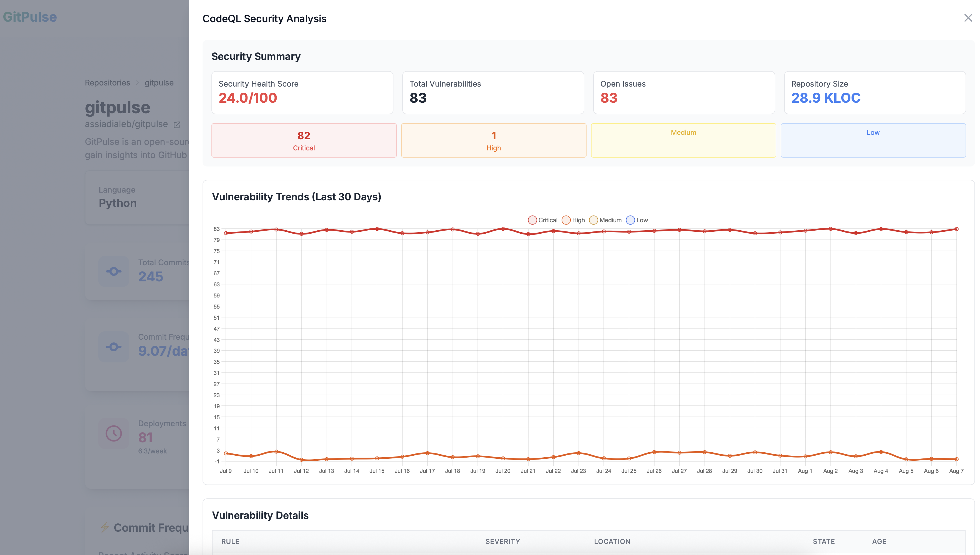Click the Deployments 81 value

pyautogui.click(x=145, y=438)
